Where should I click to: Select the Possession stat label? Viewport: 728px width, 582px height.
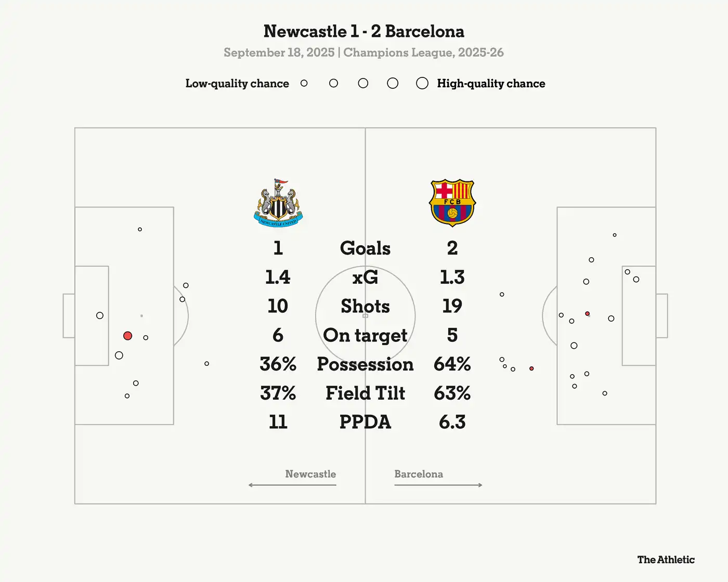click(x=365, y=364)
